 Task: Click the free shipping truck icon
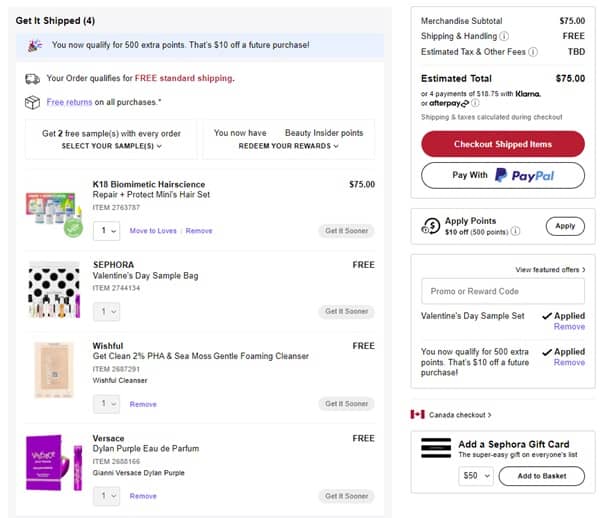[x=33, y=78]
